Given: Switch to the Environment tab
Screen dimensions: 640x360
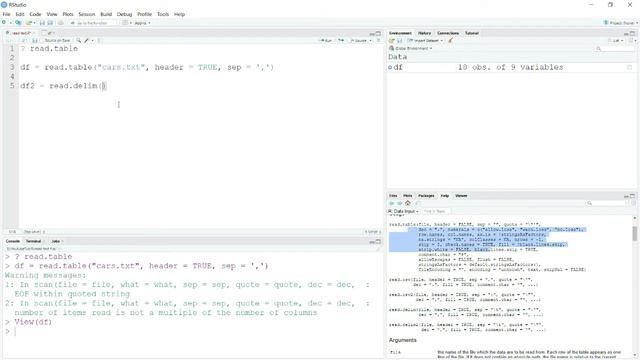Looking at the screenshot, I should tap(400, 33).
